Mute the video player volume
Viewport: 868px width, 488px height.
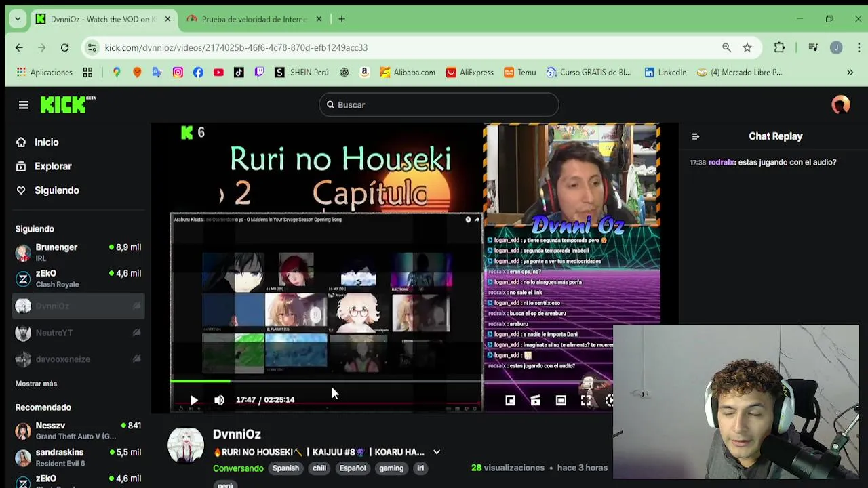[x=219, y=400]
